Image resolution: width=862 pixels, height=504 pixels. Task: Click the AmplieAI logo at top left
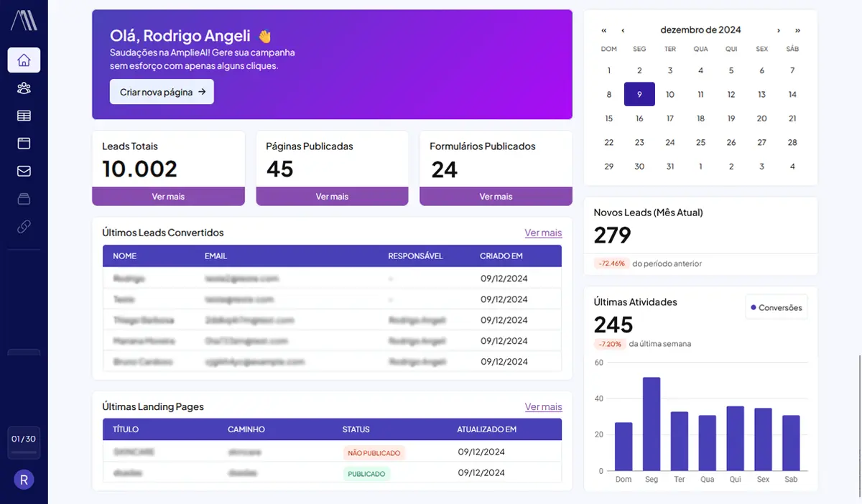(24, 21)
